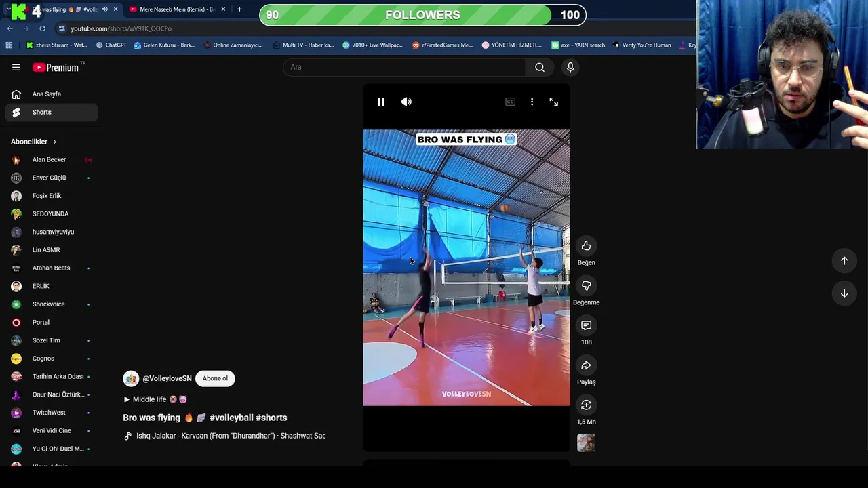Click the #shorts hashtag
Screen dimensions: 868x488
click(271, 418)
